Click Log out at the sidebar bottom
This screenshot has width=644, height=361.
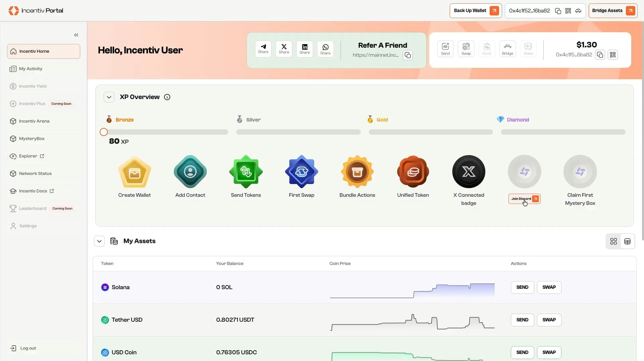click(x=44, y=348)
